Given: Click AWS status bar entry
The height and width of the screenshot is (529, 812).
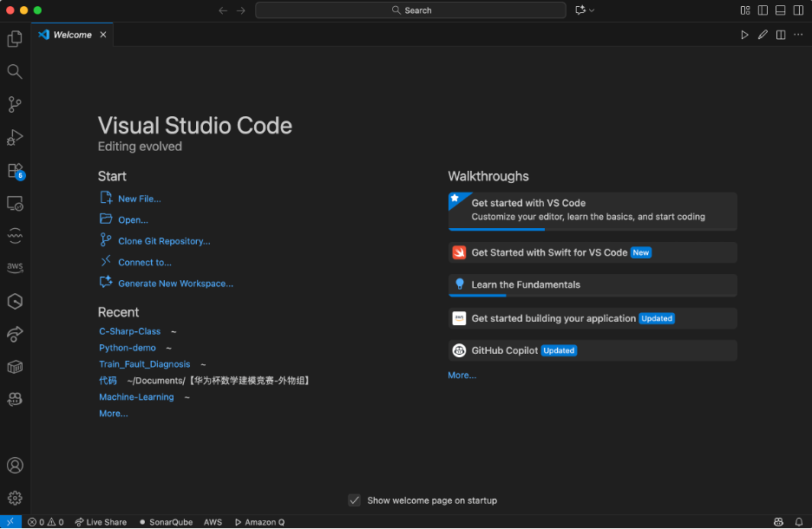Looking at the screenshot, I should coord(213,522).
